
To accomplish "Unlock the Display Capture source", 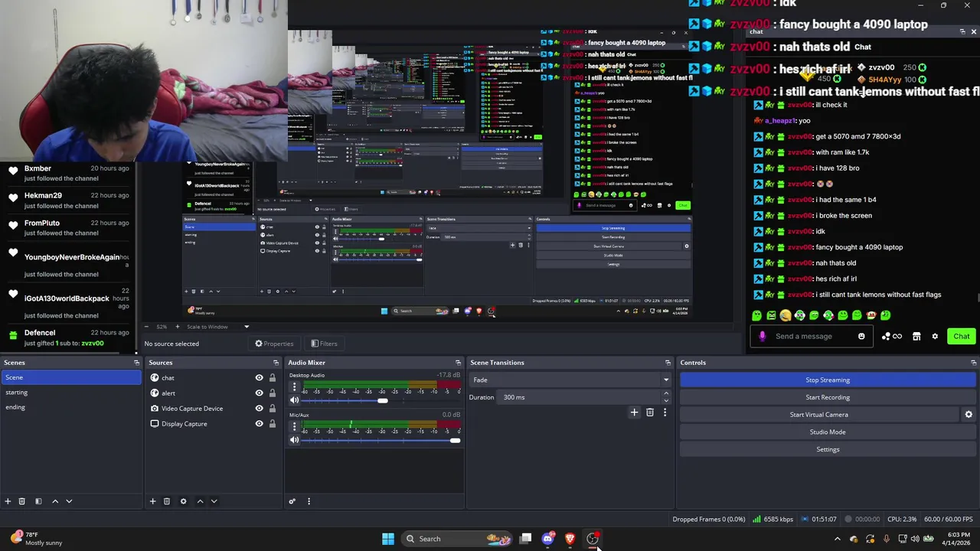I will pos(272,424).
